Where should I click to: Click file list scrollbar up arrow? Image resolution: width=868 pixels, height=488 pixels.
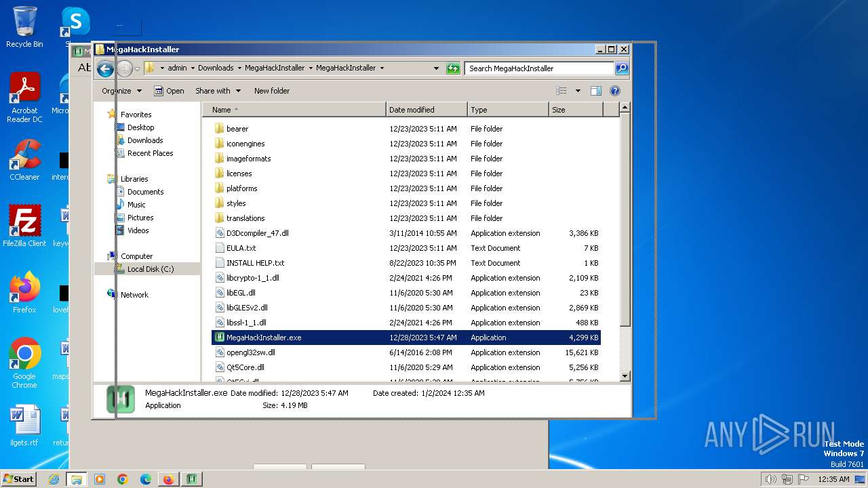click(x=625, y=107)
